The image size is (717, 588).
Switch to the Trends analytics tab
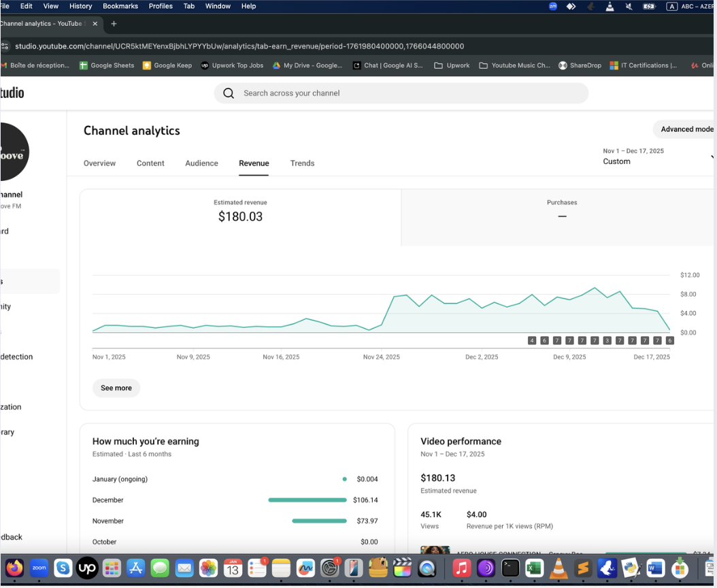tap(302, 163)
